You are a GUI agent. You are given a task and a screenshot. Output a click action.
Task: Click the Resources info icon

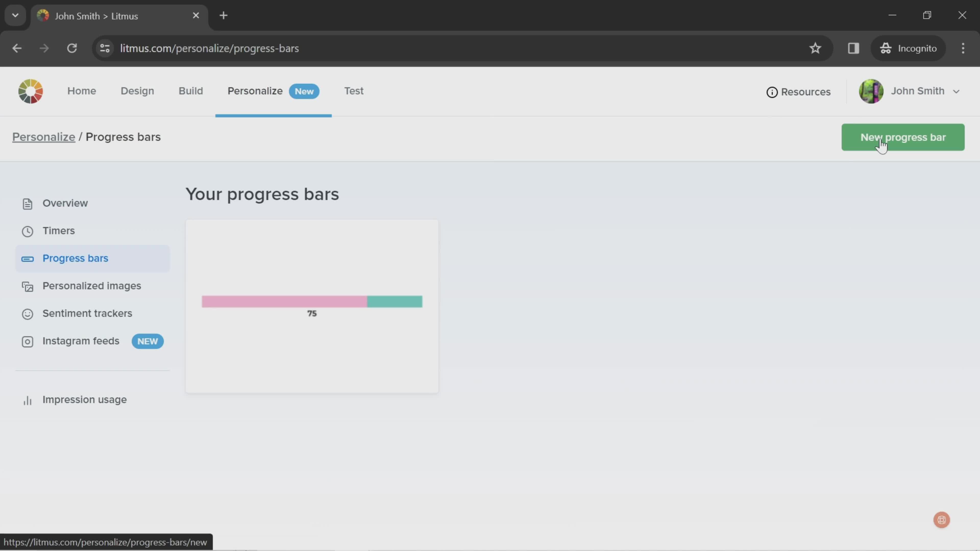pos(772,92)
